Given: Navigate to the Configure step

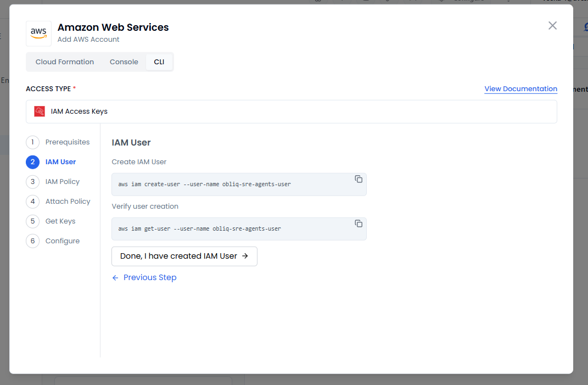Looking at the screenshot, I should (x=63, y=241).
